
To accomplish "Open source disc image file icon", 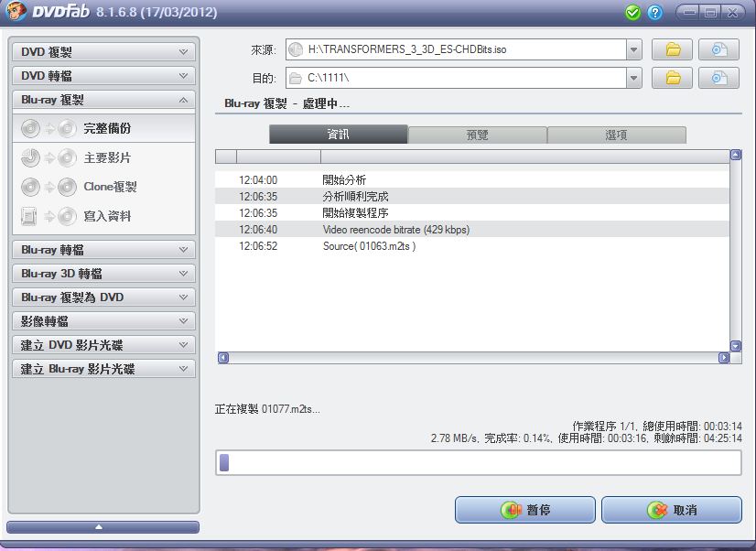I will [x=718, y=49].
